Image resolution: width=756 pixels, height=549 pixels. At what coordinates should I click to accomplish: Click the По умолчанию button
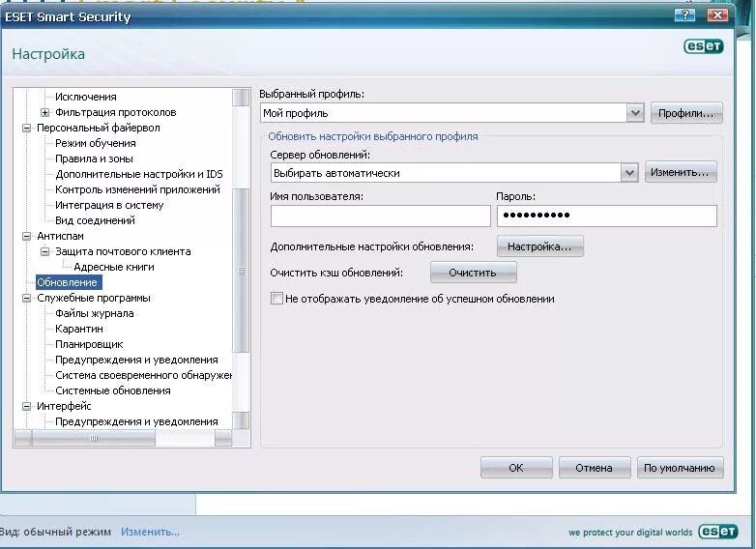(680, 468)
